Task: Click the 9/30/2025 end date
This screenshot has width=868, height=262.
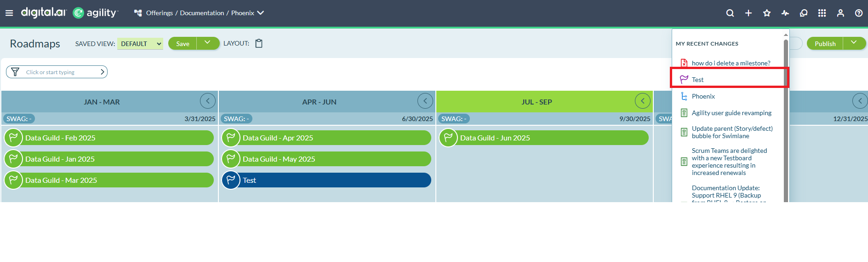Action: 635,119
